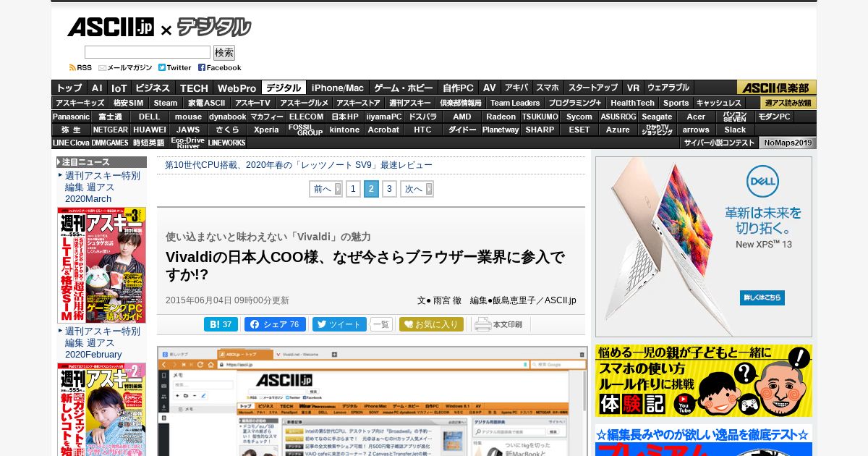This screenshot has width=868, height=456.
Task: Open 週アス 2020March sidebar link
Action: tap(103, 187)
